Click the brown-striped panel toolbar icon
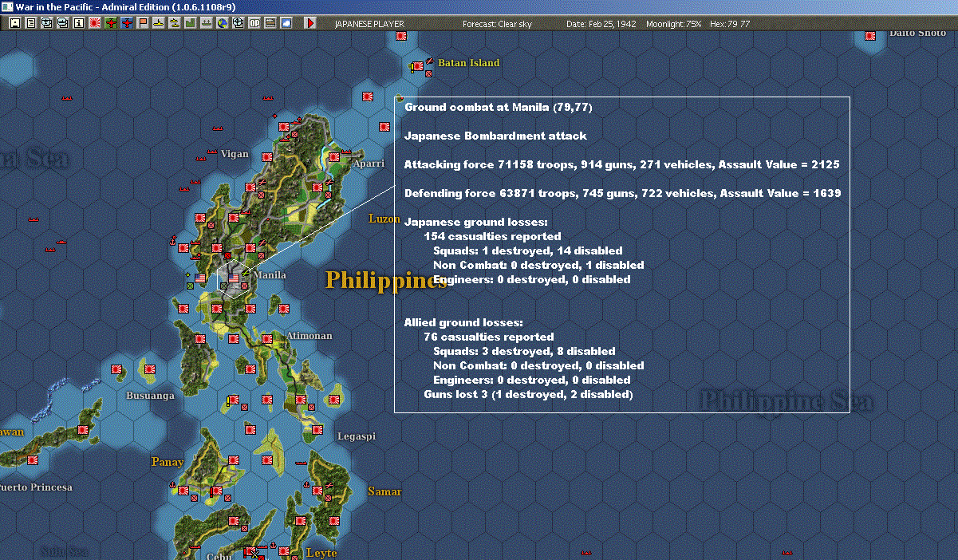This screenshot has height=560, width=958. tap(270, 23)
